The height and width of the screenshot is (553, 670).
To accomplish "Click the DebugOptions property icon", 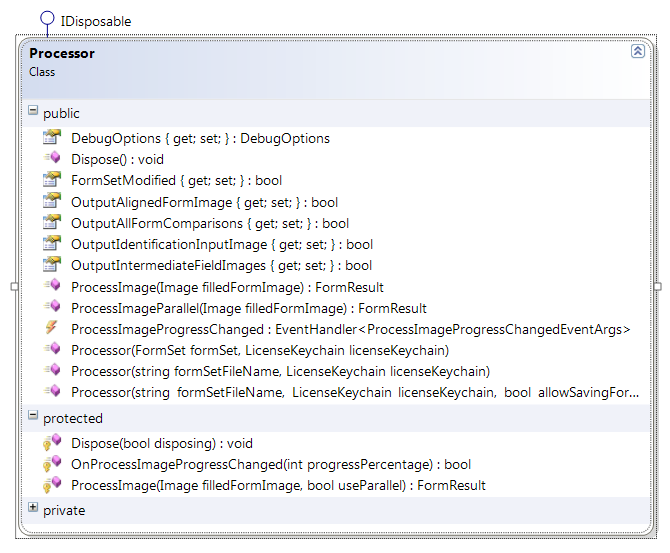I will coord(52,137).
